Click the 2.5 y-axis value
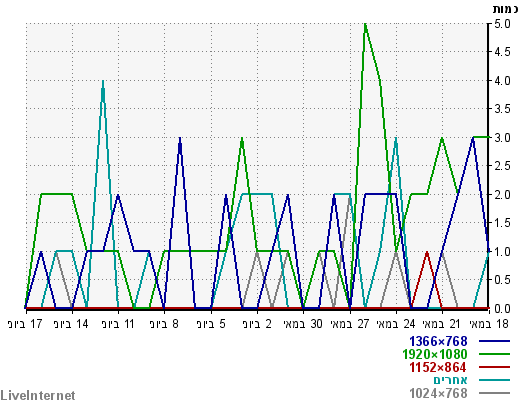This screenshot has width=520, height=405. click(502, 166)
